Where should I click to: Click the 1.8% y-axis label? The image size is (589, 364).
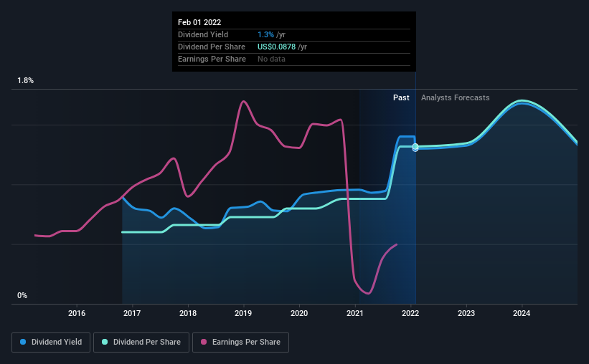[26, 81]
